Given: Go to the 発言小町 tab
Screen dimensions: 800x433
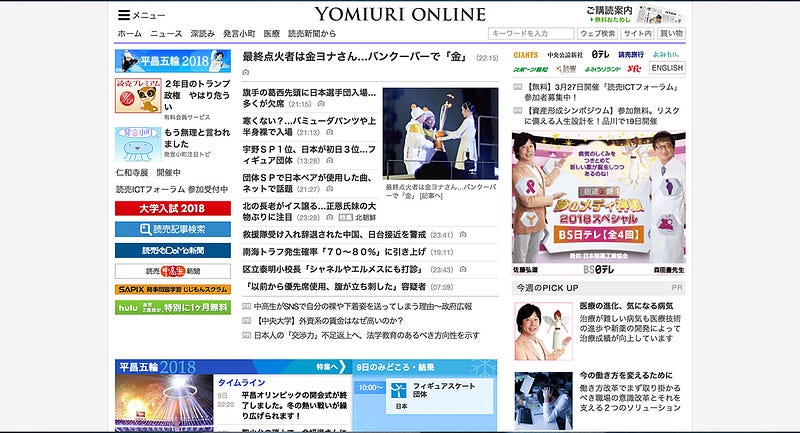Looking at the screenshot, I should [x=239, y=34].
